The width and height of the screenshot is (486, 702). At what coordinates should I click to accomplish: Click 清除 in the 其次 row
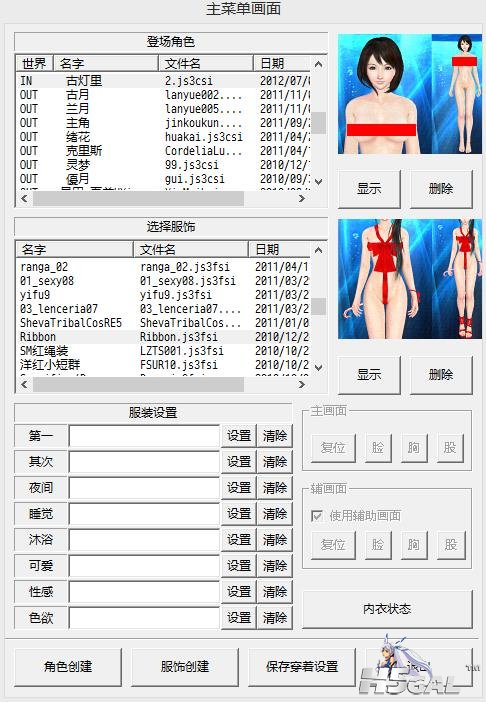coord(275,462)
